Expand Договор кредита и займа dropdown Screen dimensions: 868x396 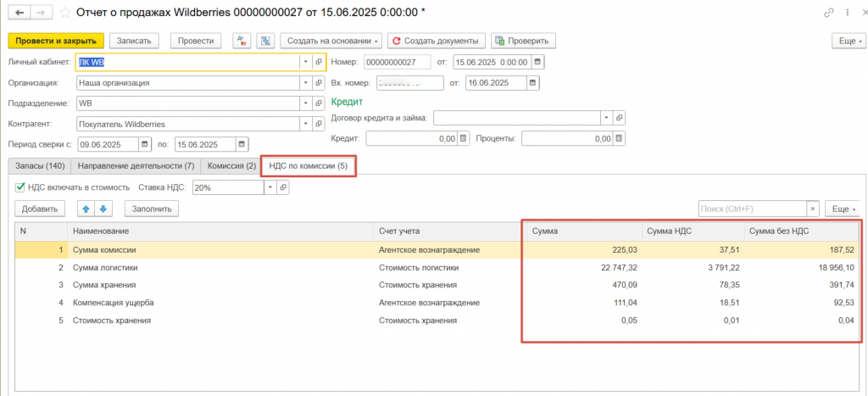[607, 117]
